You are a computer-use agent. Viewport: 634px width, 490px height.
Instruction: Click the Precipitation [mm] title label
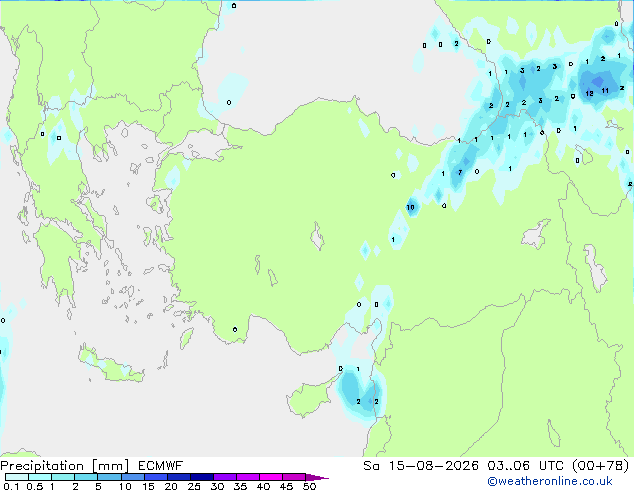click(65, 466)
